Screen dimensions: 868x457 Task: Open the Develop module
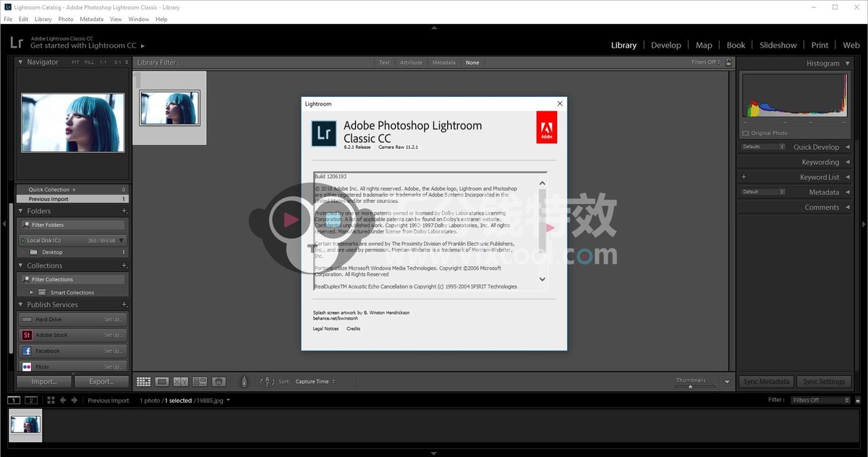pos(665,45)
